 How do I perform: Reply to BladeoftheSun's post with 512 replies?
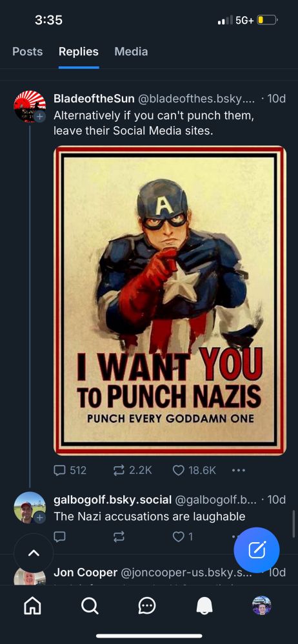(x=70, y=470)
